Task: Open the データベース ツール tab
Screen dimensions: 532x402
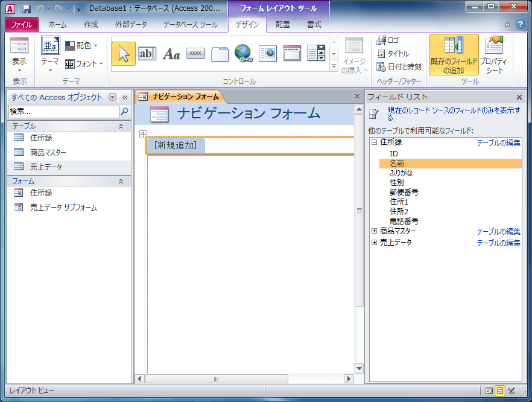Action: click(191, 24)
